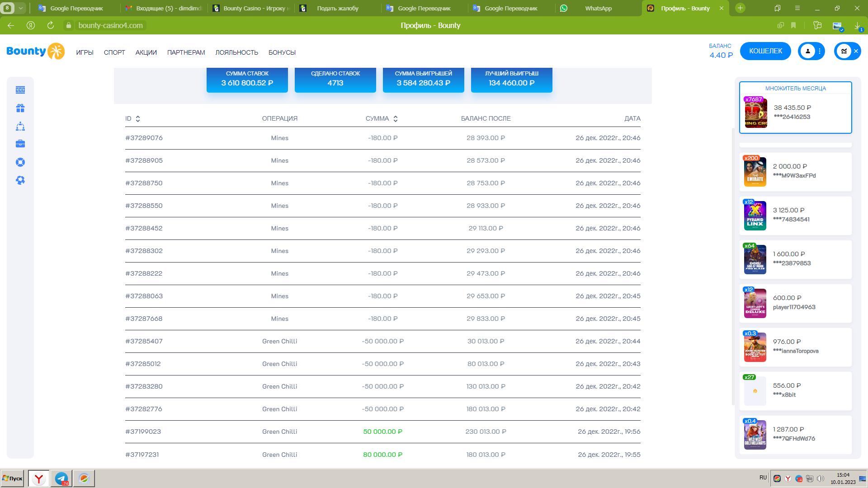The width and height of the screenshot is (868, 488).
Task: Open the slots icon in left sidebar
Action: tap(20, 90)
